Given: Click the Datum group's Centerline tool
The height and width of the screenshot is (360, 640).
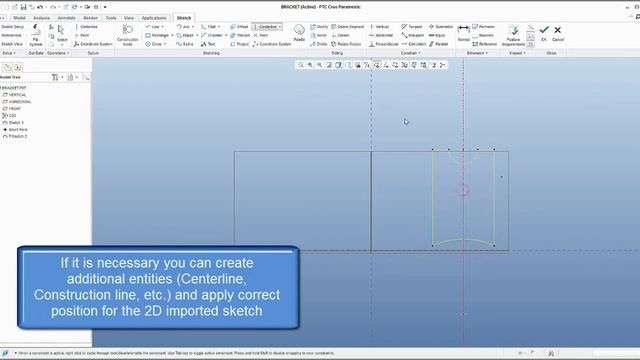Looking at the screenshot, I should 86,27.
